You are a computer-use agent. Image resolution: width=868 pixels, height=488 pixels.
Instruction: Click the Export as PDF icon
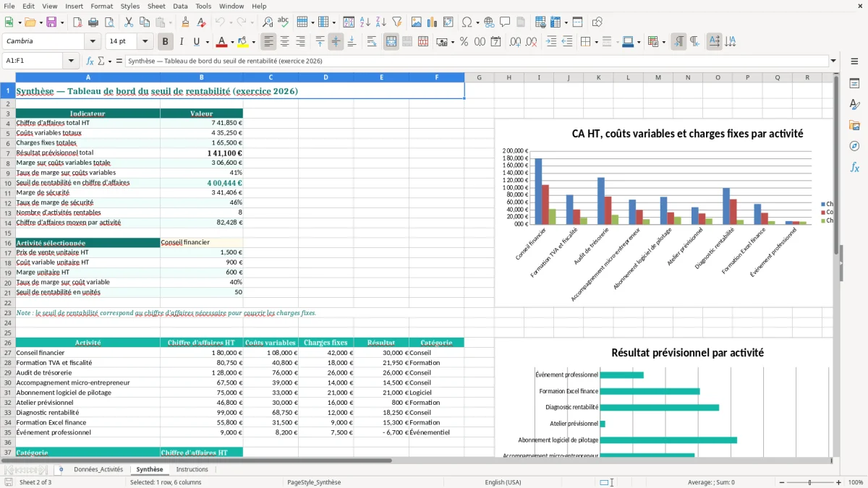(77, 22)
